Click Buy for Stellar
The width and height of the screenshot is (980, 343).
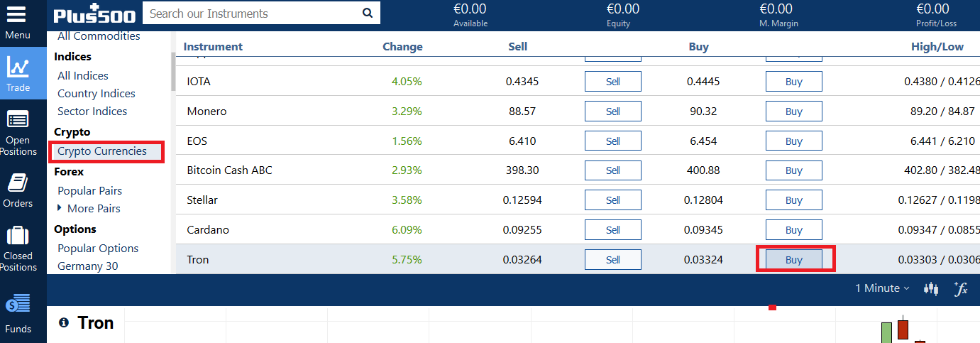click(x=794, y=200)
